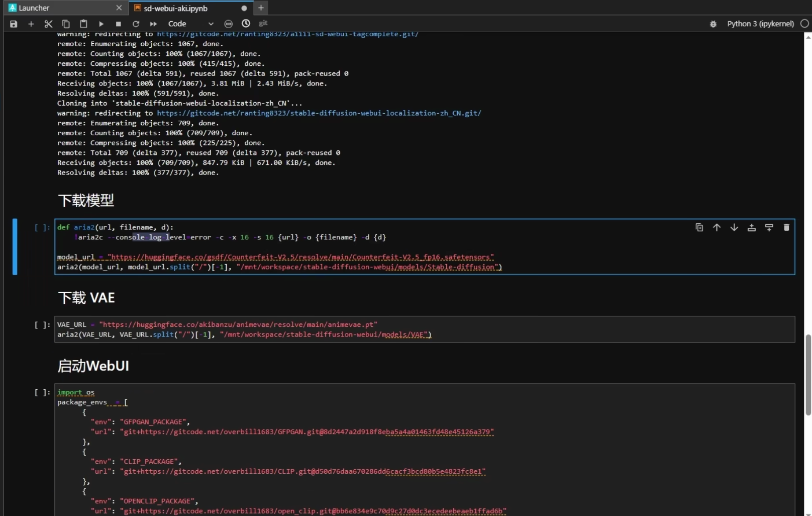This screenshot has height=516, width=812.
Task: Click the unsaved dot on sd-webui-aki.ipynb tab
Action: point(244,8)
